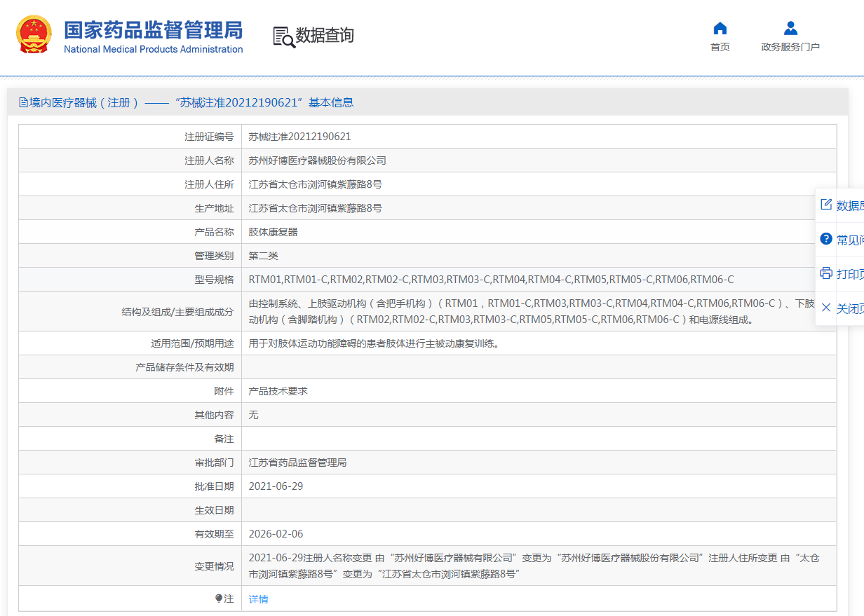
Task: Select the 常见问题 sidebar text
Action: click(850, 240)
